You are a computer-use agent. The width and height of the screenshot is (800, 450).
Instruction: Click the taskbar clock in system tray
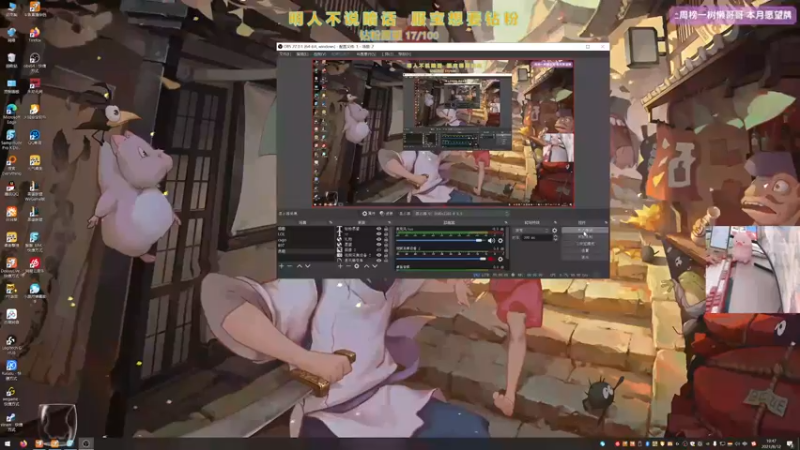(771, 443)
